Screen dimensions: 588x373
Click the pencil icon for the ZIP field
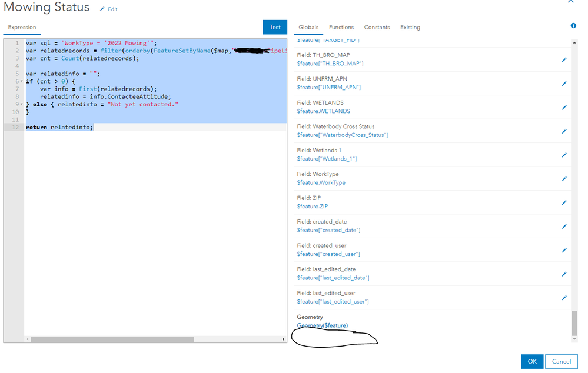564,202
